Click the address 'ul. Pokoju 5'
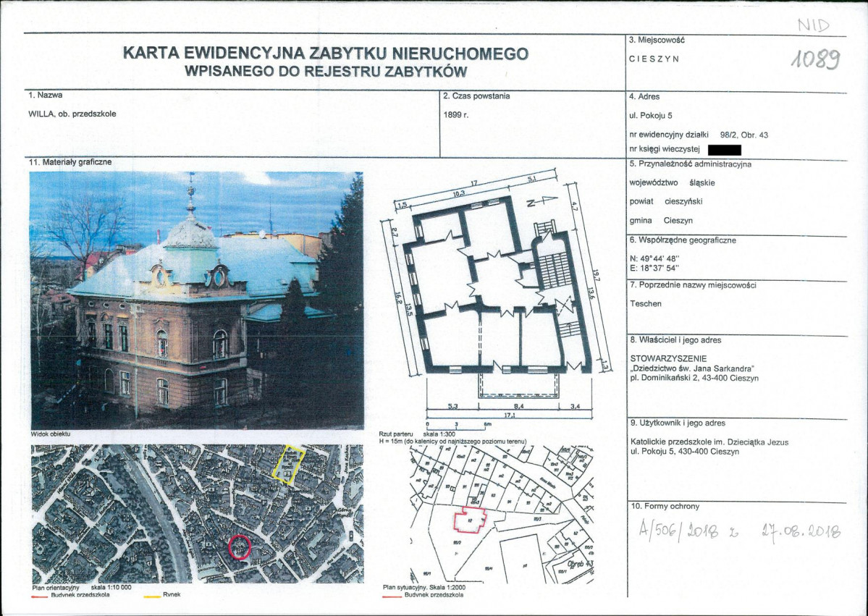This screenshot has height=616, width=868. [x=656, y=115]
